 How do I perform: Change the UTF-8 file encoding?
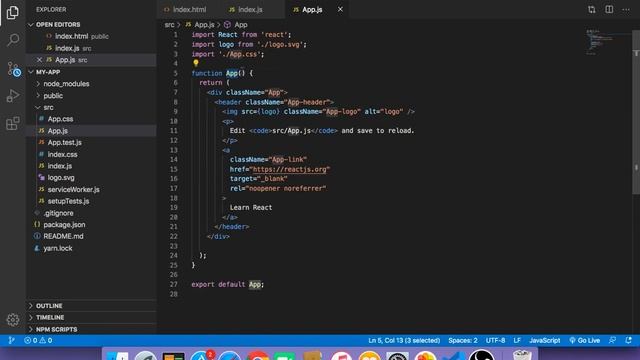coord(495,340)
